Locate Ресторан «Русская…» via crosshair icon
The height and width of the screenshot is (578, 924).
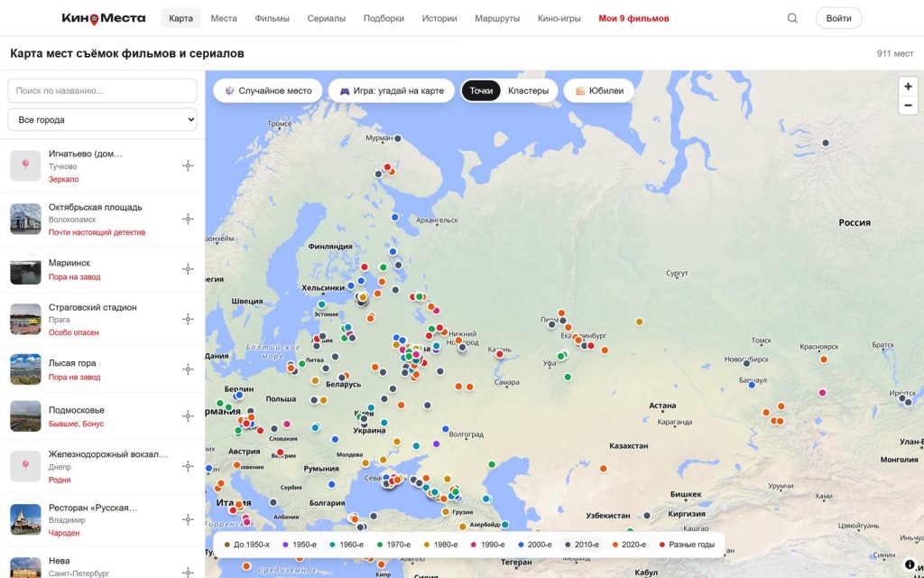point(188,519)
